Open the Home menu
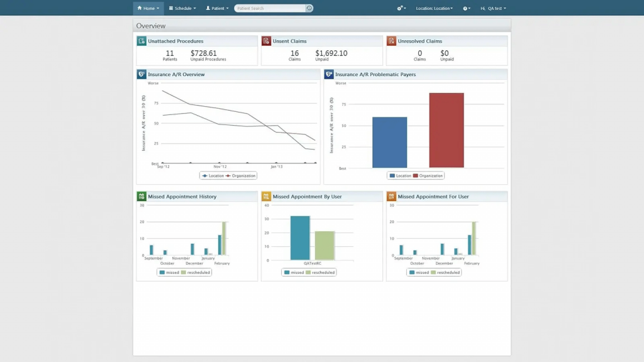The width and height of the screenshot is (644, 362). (147, 8)
